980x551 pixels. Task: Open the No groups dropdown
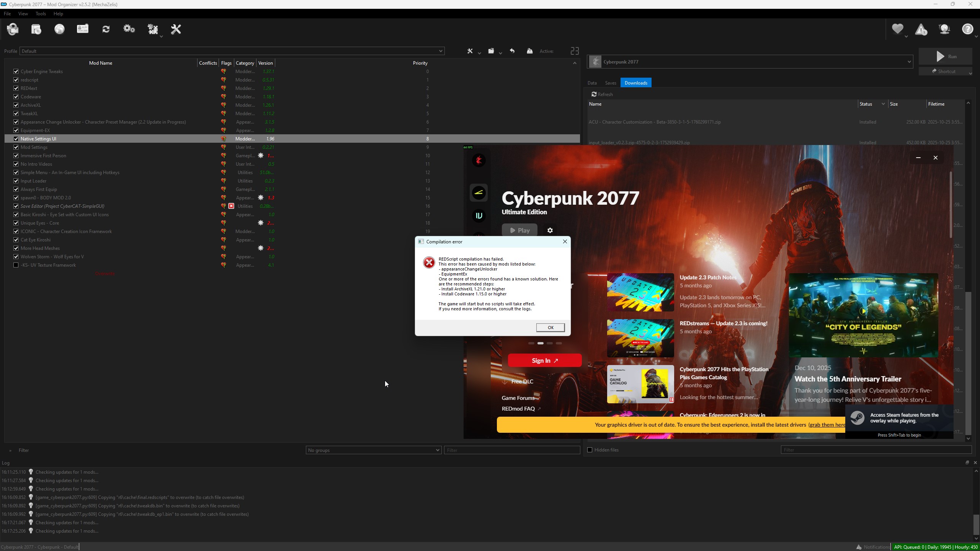click(x=373, y=450)
